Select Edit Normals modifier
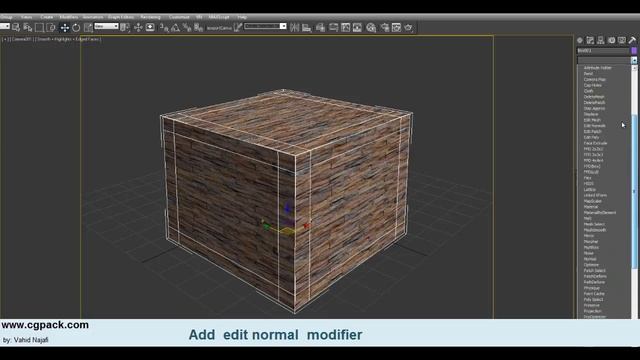Viewport: 640px width, 360px height. (x=595, y=126)
